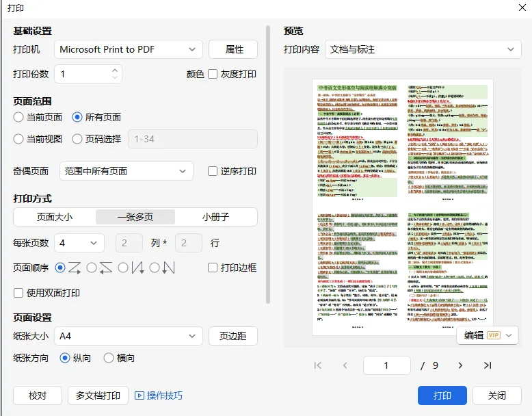Open the printer Microsoft Print to PDF dropdown
Viewport: 532px width, 416px height.
(129, 49)
